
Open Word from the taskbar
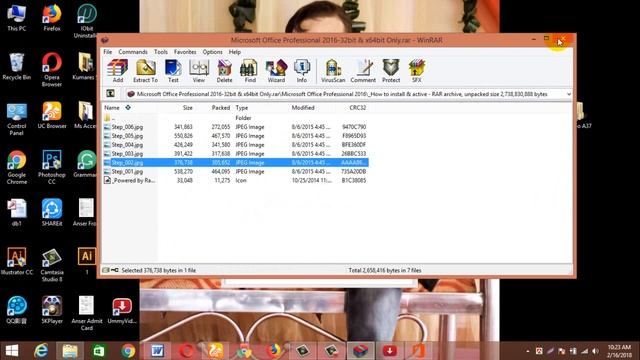point(157,351)
